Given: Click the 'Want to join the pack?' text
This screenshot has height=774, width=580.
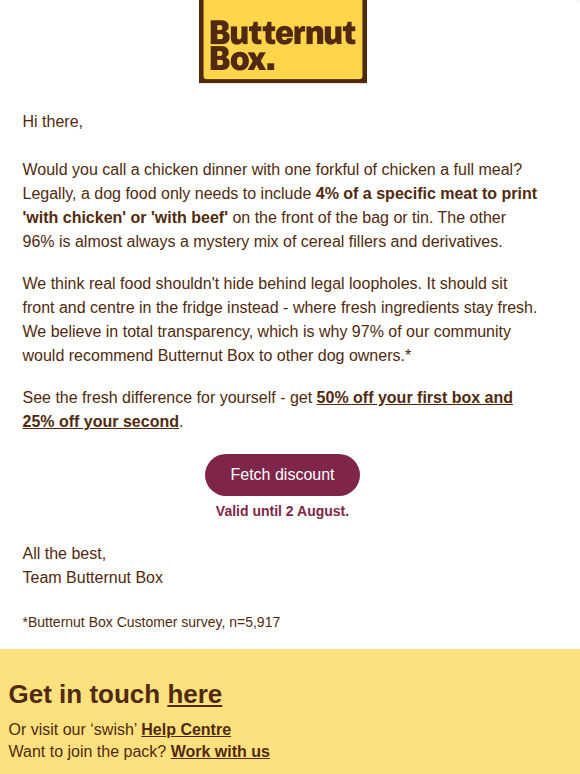Looking at the screenshot, I should (88, 751).
